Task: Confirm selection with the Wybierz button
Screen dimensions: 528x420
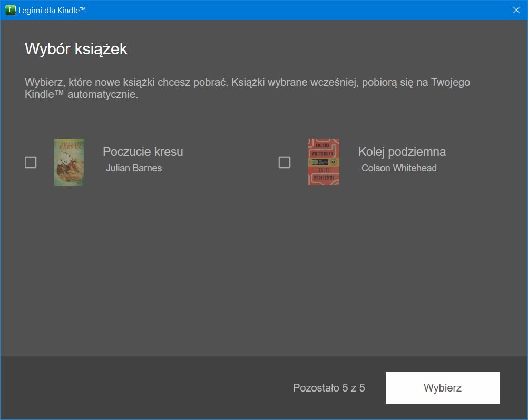Action: pyautogui.click(x=443, y=388)
